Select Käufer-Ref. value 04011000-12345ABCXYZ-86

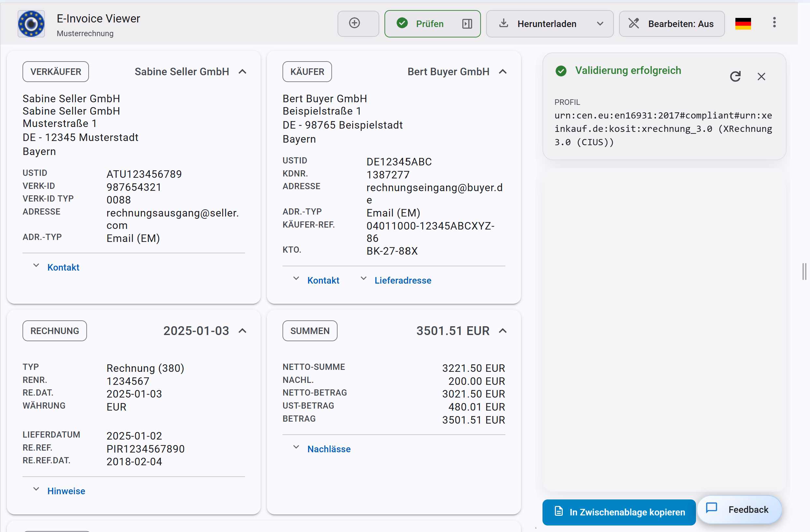pyautogui.click(x=430, y=232)
